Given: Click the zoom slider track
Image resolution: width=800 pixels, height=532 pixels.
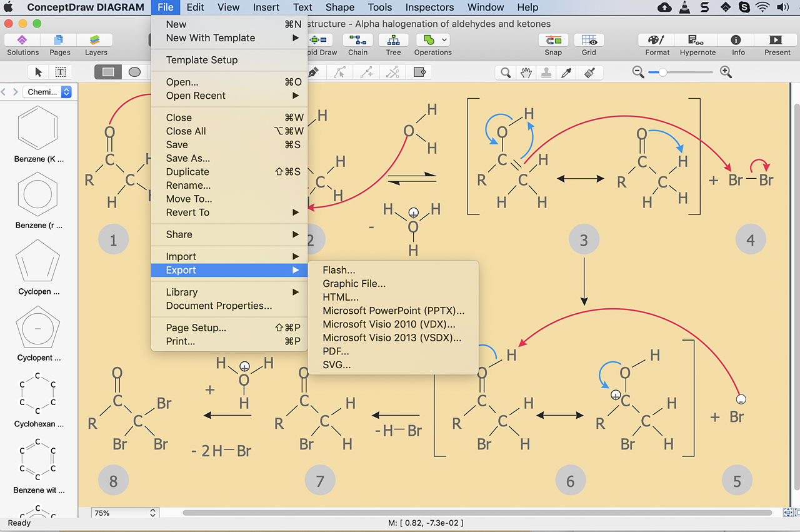Looking at the screenshot, I should pos(687,73).
